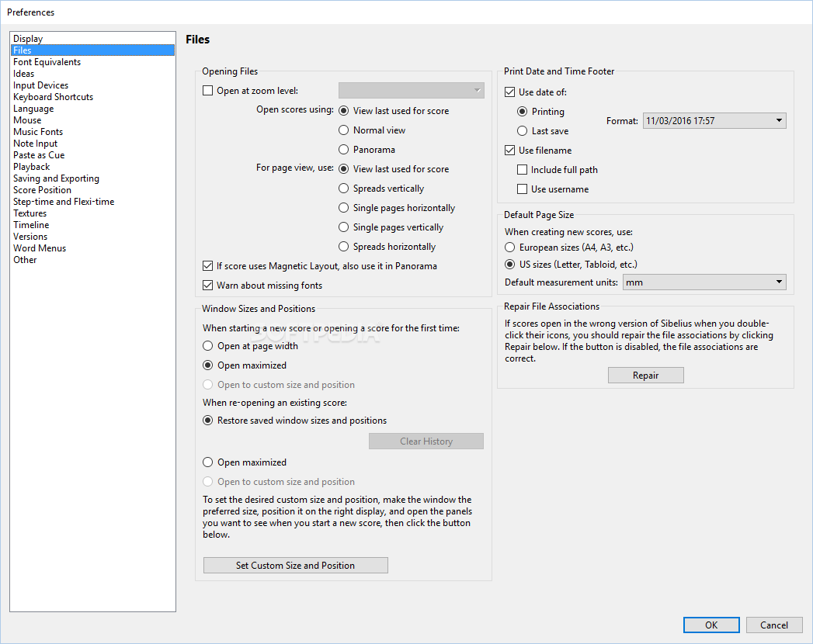This screenshot has height=644, width=813.
Task: Click the Clear History button
Action: click(x=426, y=441)
